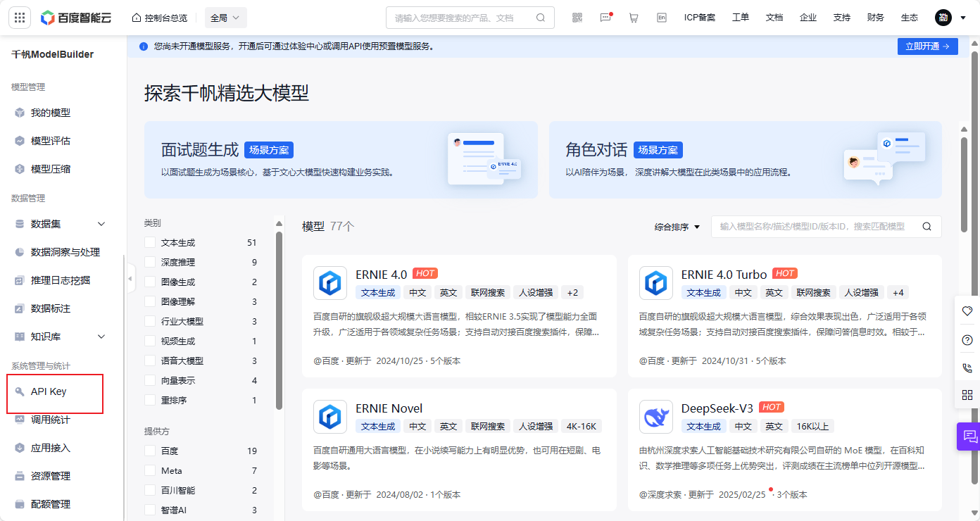Check the 图像生成 category checkbox
Image resolution: width=980 pixels, height=521 pixels.
(149, 282)
